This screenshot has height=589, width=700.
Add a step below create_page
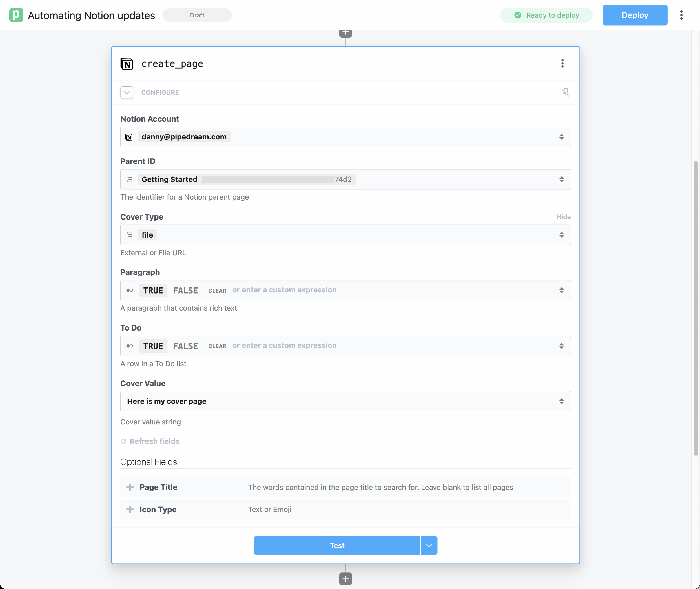[346, 579]
